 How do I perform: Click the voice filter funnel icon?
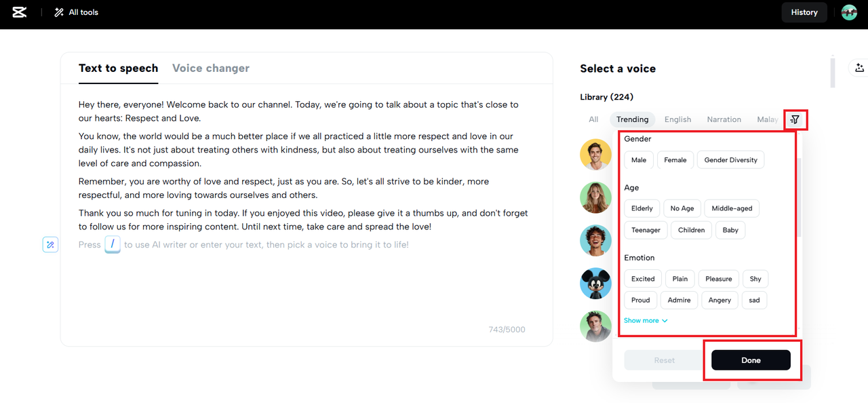click(795, 119)
